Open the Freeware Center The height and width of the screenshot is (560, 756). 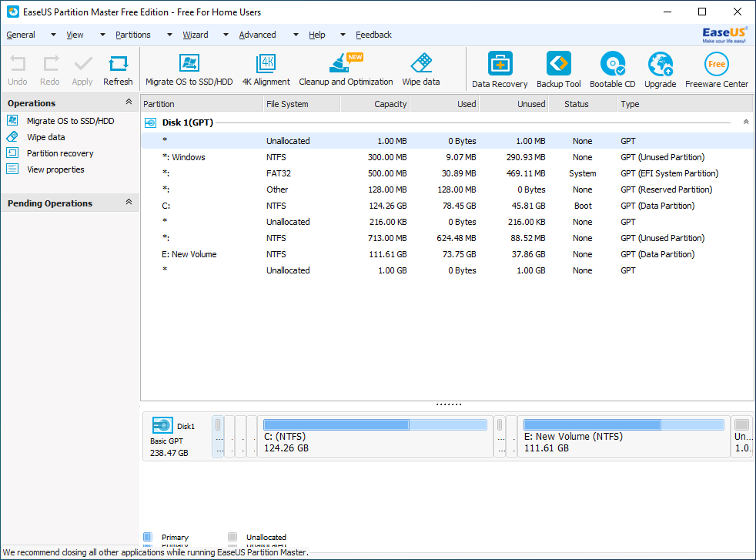tap(716, 65)
